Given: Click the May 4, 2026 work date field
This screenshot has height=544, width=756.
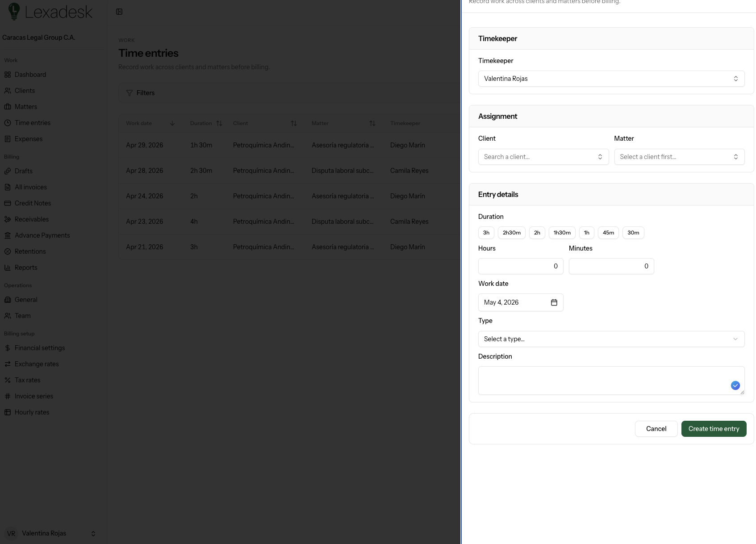Looking at the screenshot, I should pyautogui.click(x=521, y=302).
